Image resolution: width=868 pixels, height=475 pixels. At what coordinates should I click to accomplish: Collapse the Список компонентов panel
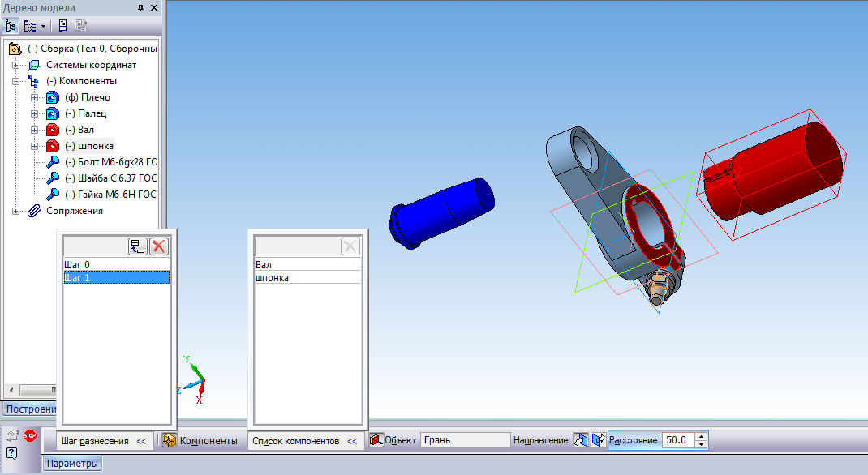click(x=352, y=441)
